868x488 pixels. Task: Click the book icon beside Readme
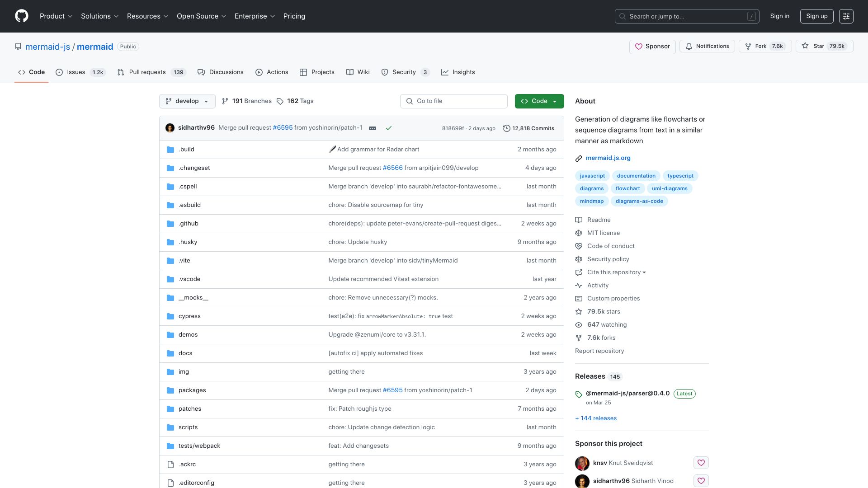[579, 220]
